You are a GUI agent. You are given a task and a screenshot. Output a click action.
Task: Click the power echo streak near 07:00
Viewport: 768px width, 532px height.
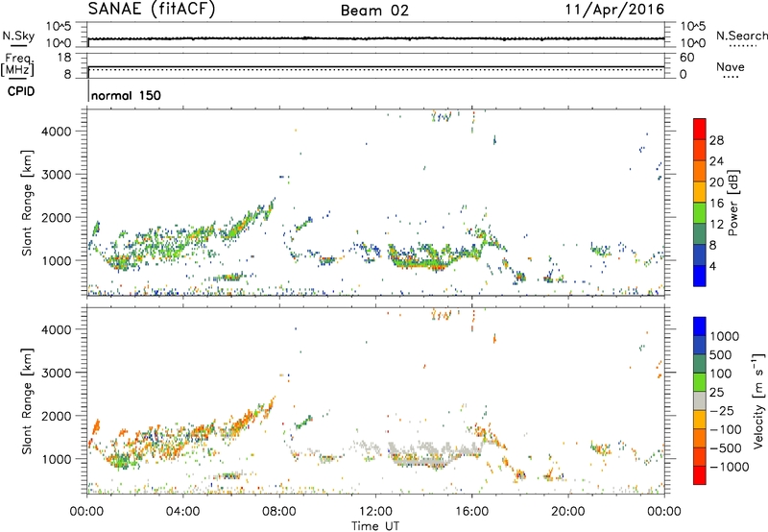249,222
